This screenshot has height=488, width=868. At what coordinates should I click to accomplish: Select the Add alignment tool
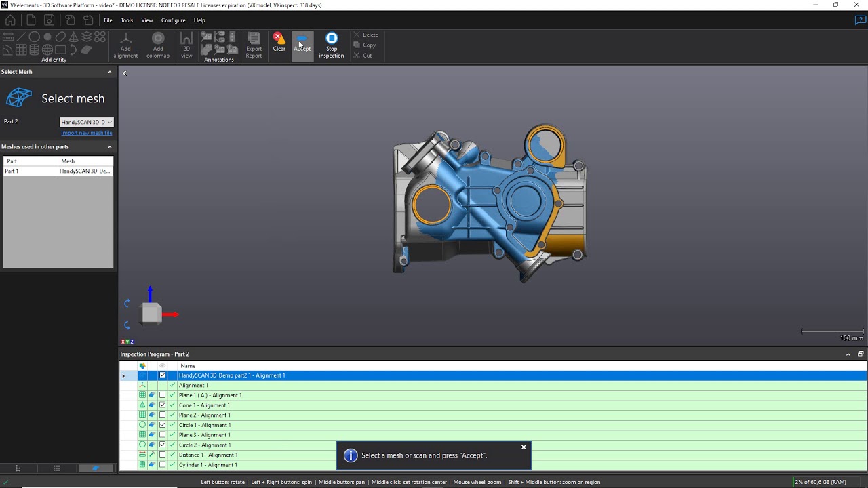(x=125, y=43)
